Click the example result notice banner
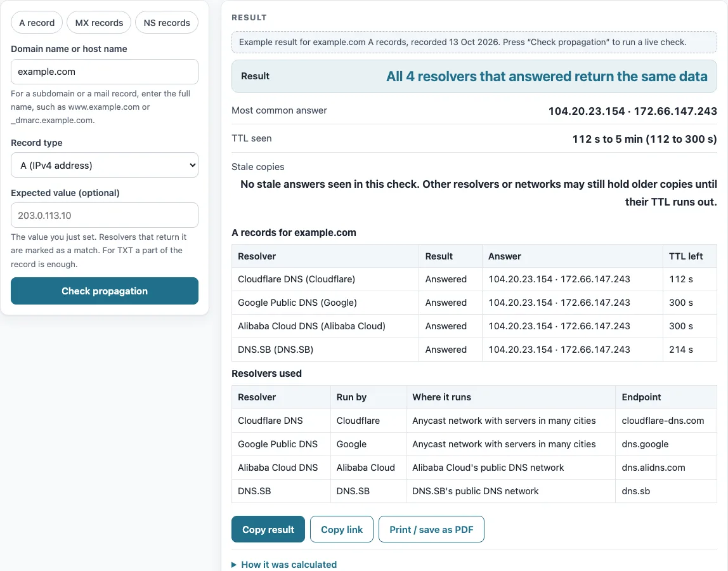The width and height of the screenshot is (728, 571). tap(474, 43)
